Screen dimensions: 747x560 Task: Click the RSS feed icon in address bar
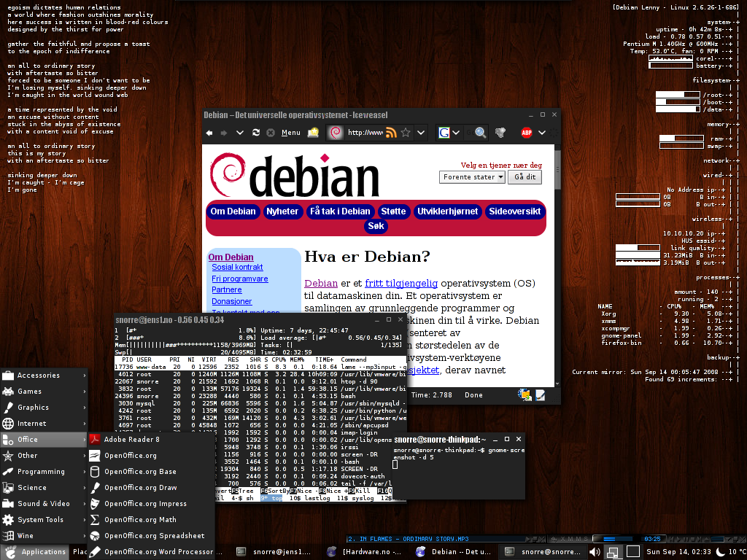click(x=391, y=133)
